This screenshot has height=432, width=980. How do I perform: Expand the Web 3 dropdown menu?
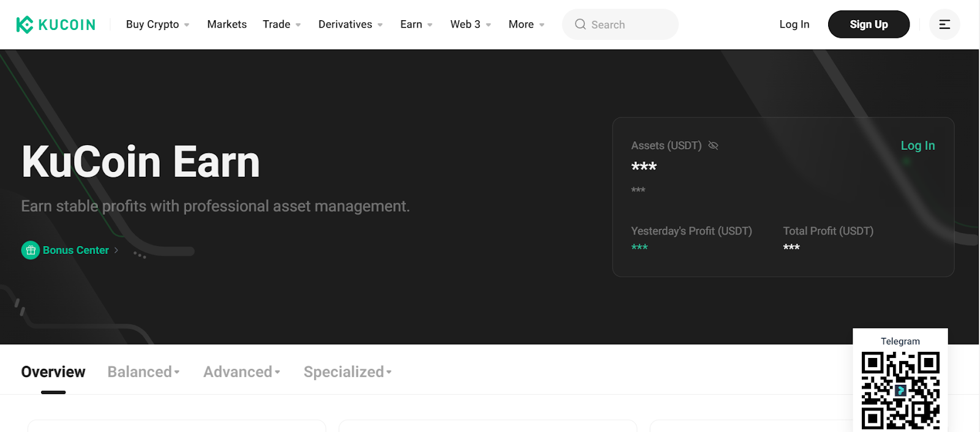470,24
